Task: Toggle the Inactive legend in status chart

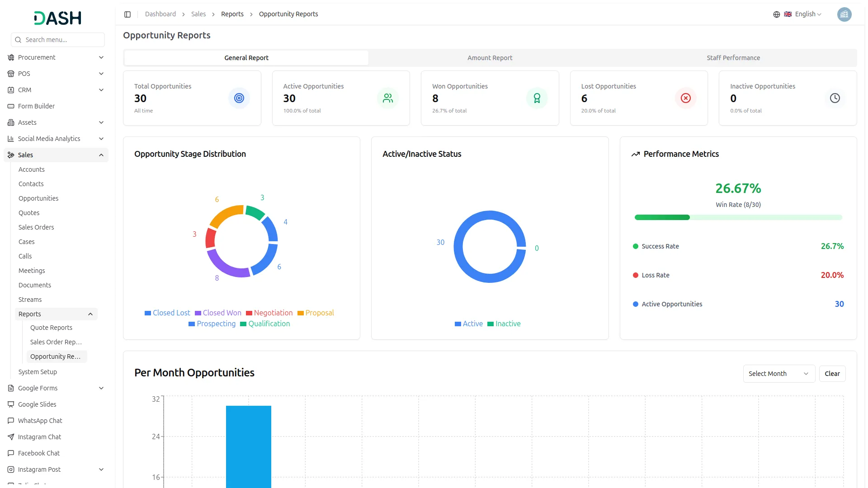Action: pyautogui.click(x=504, y=324)
